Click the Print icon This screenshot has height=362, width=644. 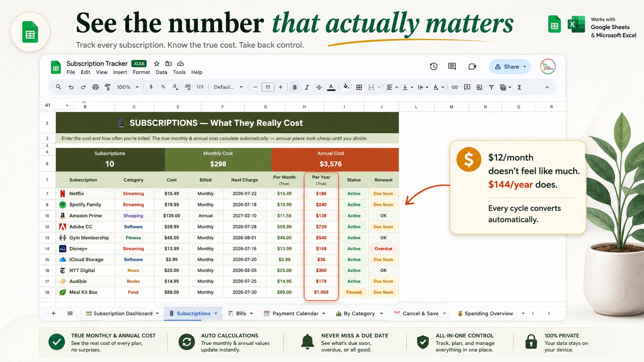[x=96, y=87]
